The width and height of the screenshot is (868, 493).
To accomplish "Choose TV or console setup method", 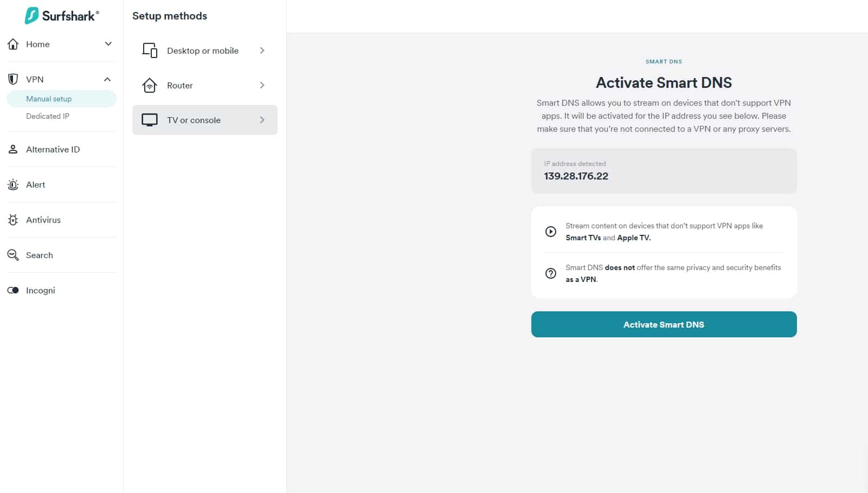I will click(205, 120).
